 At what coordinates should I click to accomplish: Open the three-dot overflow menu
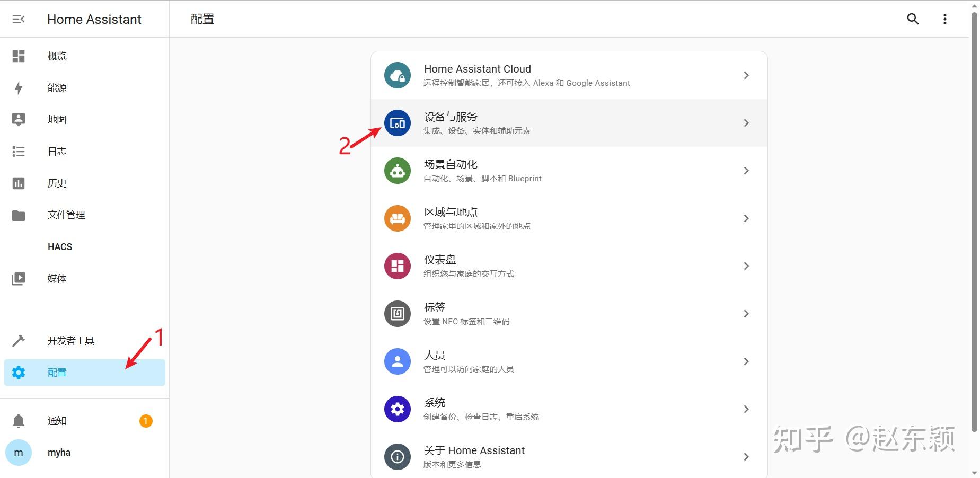click(x=944, y=19)
